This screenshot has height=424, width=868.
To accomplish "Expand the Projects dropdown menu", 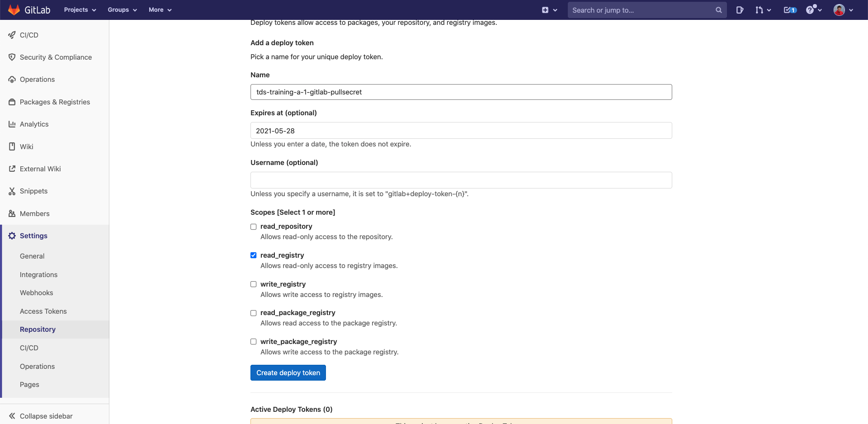I will pos(80,9).
